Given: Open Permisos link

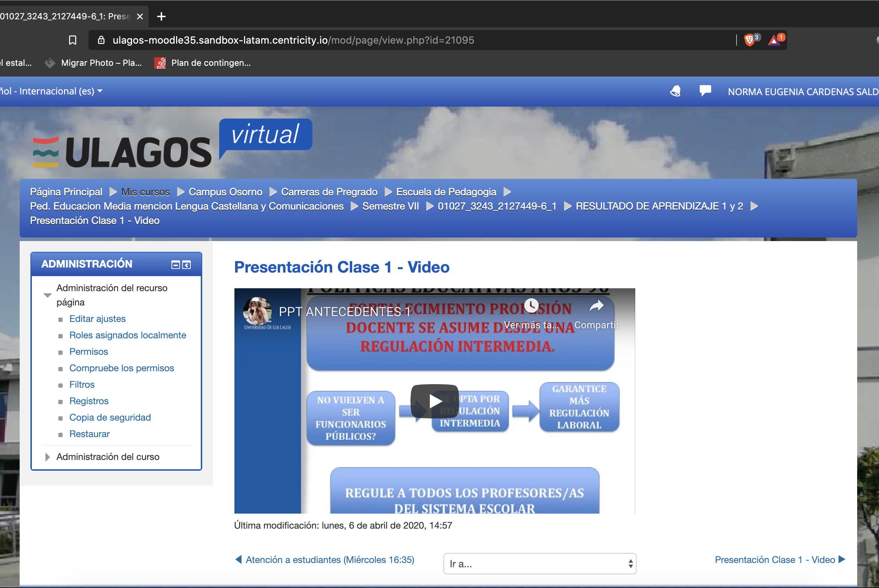Looking at the screenshot, I should pos(88,352).
